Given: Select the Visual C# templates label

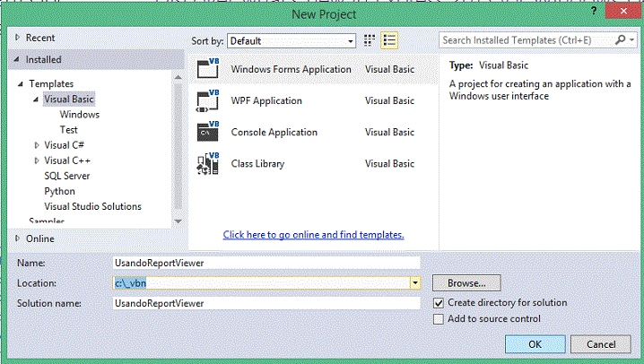Looking at the screenshot, I should (x=64, y=145).
